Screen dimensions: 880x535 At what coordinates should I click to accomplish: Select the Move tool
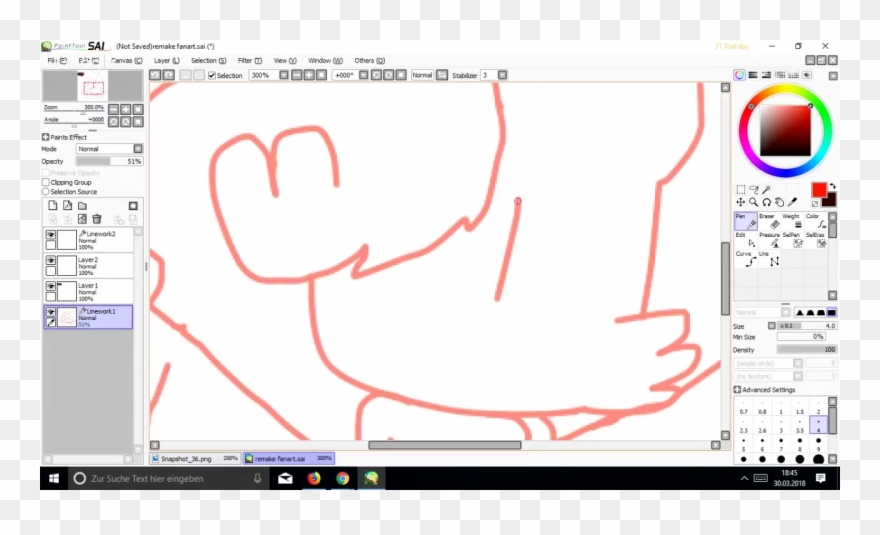pyautogui.click(x=741, y=202)
